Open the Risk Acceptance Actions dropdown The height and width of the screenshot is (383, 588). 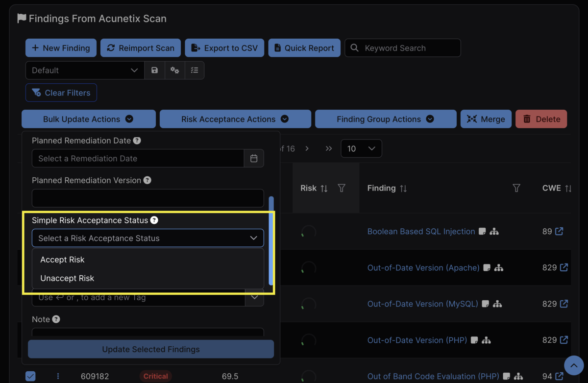point(235,119)
